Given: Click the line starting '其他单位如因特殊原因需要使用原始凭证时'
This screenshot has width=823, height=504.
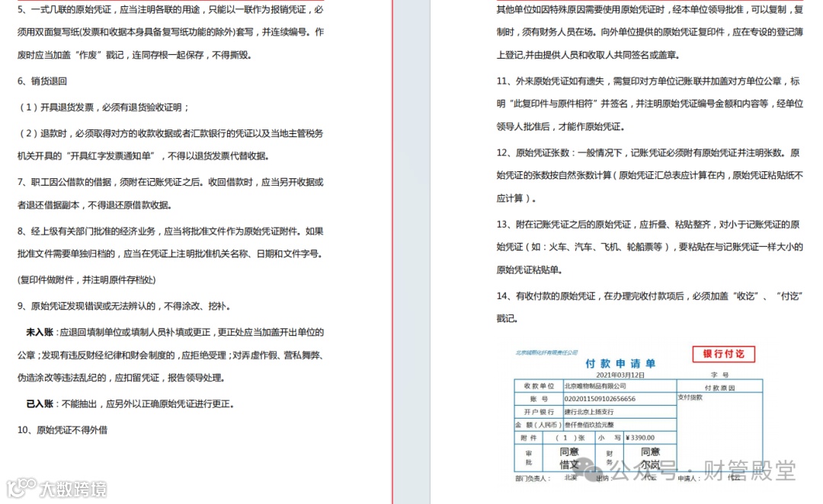Looking at the screenshot, I should 650,9.
